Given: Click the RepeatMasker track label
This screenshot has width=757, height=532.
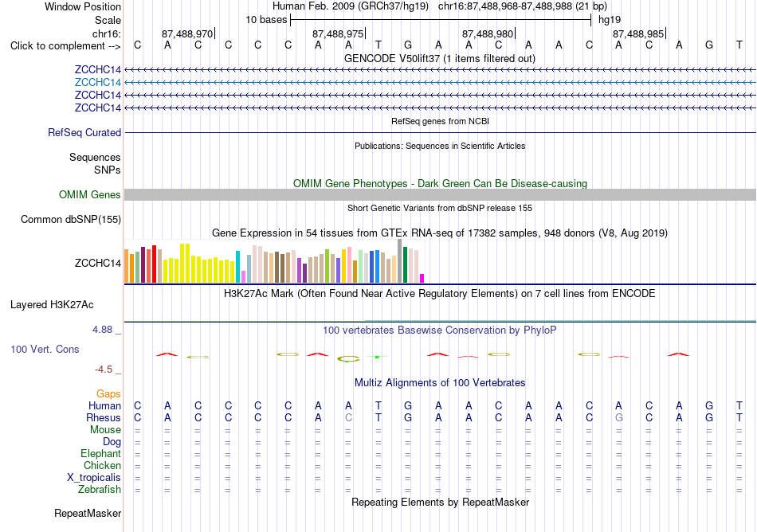Looking at the screenshot, I should click(x=88, y=514).
